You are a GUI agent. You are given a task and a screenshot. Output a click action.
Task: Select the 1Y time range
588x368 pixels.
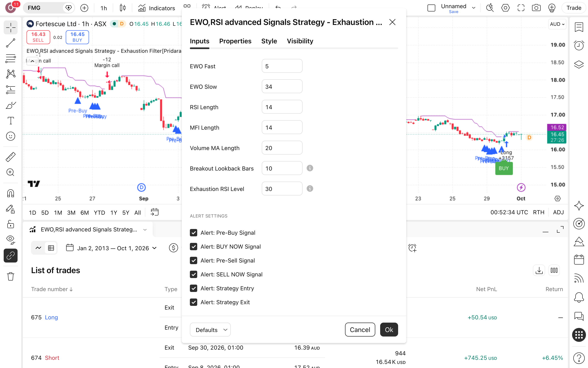[x=114, y=212]
